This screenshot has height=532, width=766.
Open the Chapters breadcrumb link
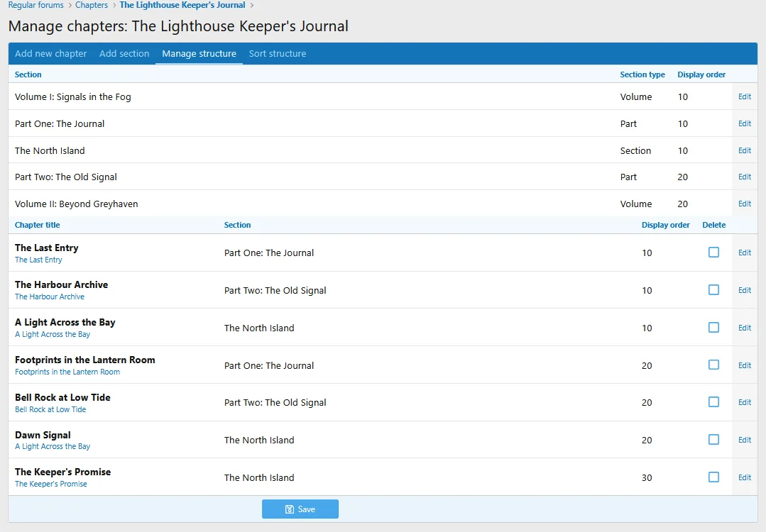pyautogui.click(x=92, y=5)
